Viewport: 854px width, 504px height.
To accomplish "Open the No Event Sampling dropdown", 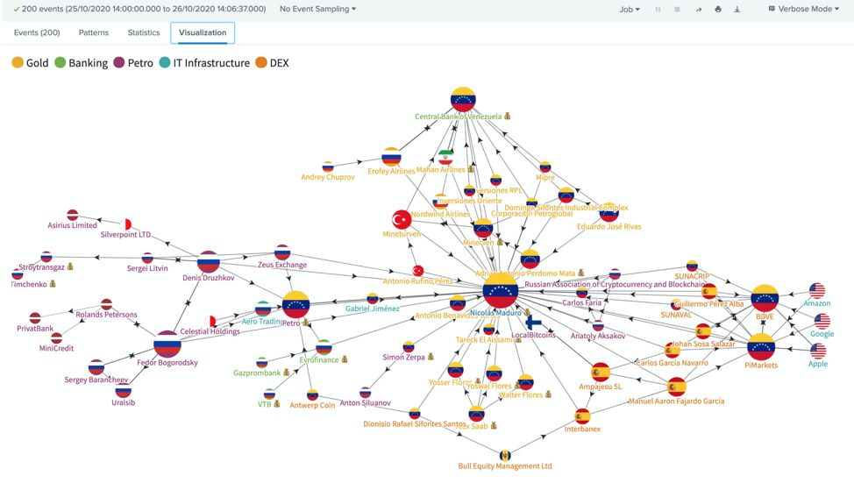I will 317,9.
